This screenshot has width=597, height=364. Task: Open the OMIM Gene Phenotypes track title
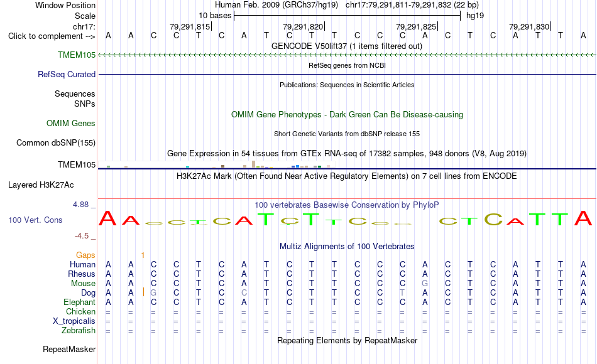point(347,114)
